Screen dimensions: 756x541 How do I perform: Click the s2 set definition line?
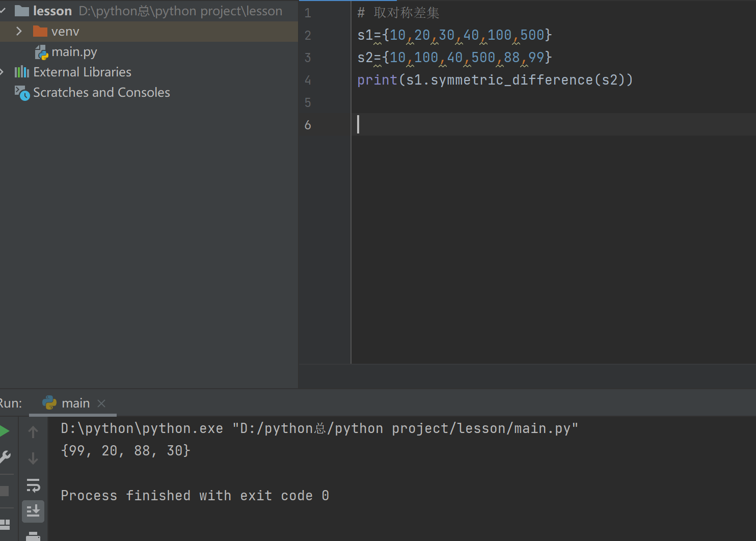454,58
